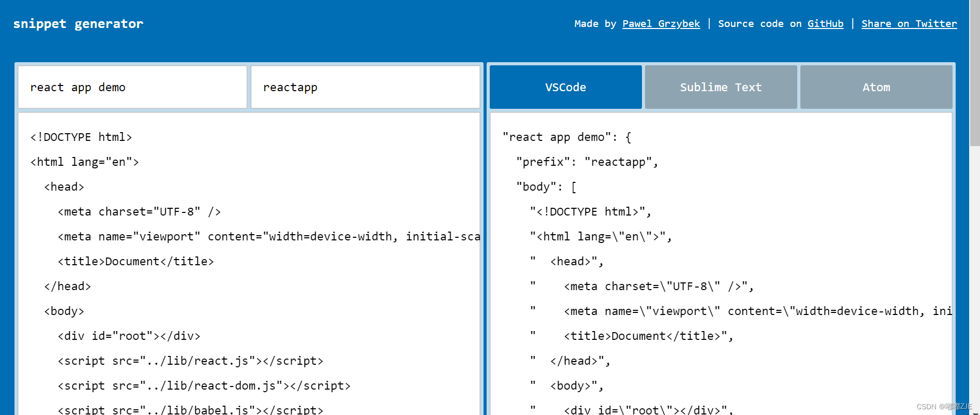Viewport: 980px width, 415px height.
Task: Click the '<title>Document</title>' line in editor
Action: point(136,262)
